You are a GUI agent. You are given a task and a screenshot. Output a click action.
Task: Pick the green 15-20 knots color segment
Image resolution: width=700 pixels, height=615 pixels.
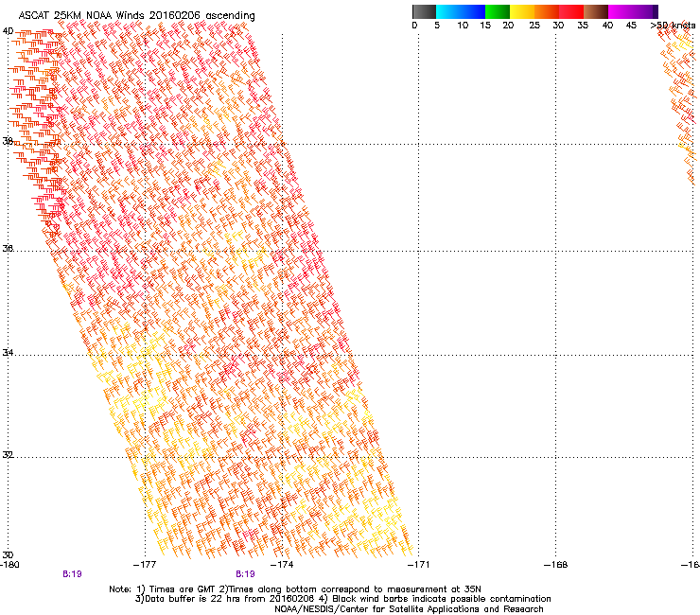[498, 11]
